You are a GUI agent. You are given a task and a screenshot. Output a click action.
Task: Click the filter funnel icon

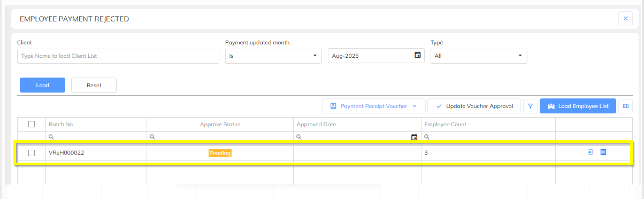click(530, 106)
